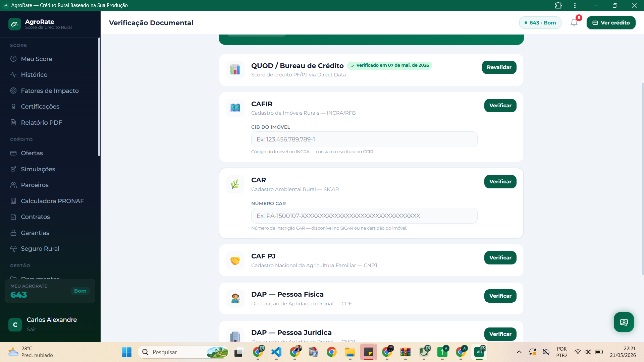The width and height of the screenshot is (644, 362).
Task: Click the Ver crédito button
Action: click(x=611, y=23)
